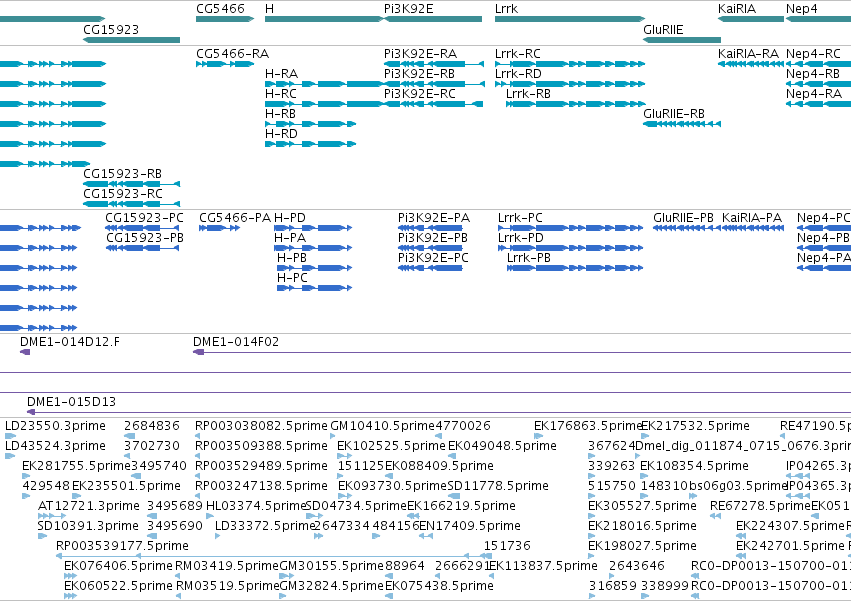
Task: Select the Lrrk-RB transcript label
Action: coord(528,93)
